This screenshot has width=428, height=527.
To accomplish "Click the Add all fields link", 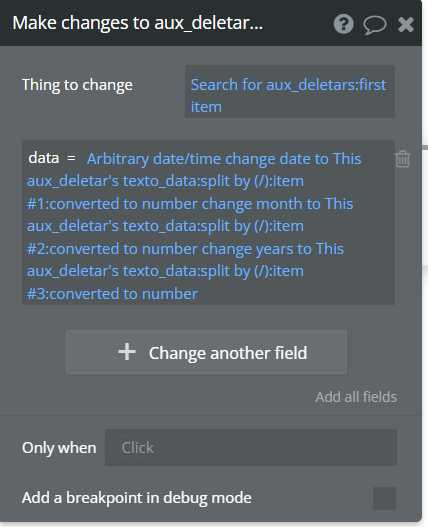I will (356, 397).
